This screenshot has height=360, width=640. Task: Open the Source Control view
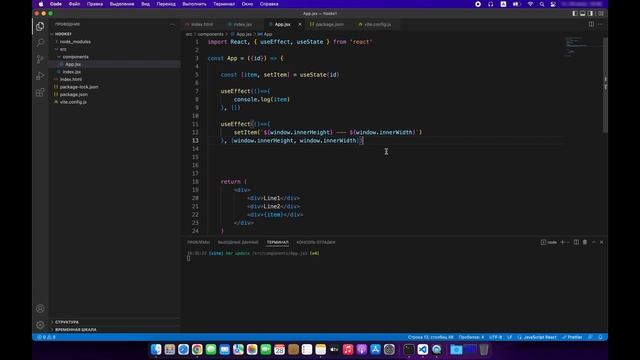(40, 59)
